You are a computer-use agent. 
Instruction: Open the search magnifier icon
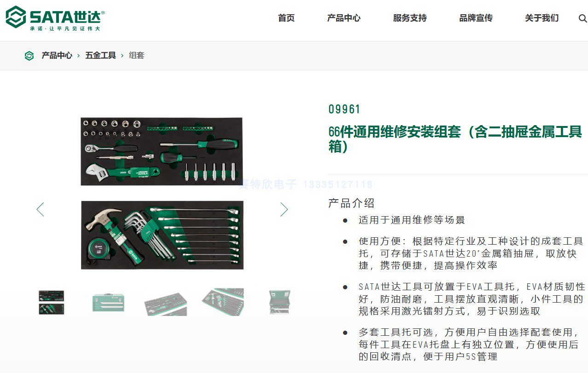[x=582, y=18]
